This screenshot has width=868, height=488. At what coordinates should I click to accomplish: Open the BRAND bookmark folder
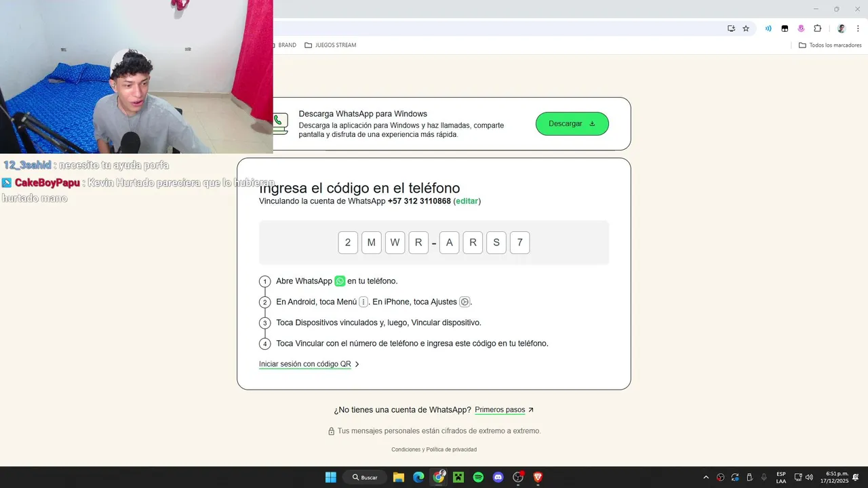pyautogui.click(x=285, y=45)
